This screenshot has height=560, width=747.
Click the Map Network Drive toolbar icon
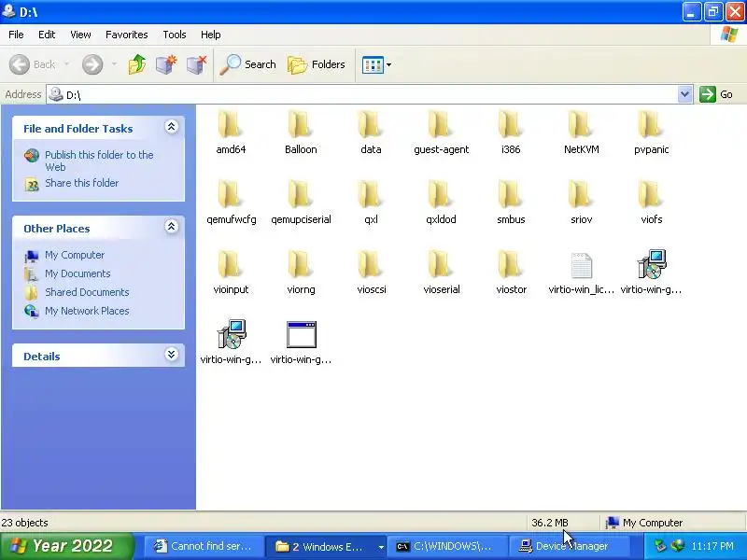coord(166,64)
